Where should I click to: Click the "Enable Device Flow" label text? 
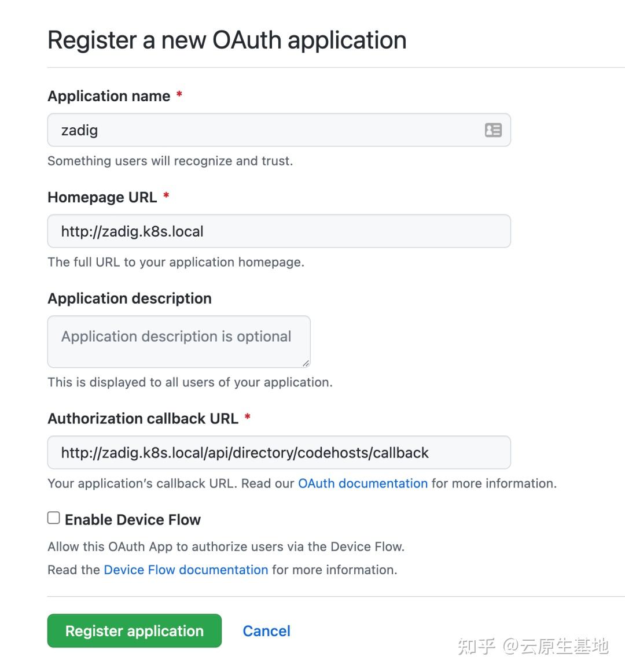click(x=133, y=520)
